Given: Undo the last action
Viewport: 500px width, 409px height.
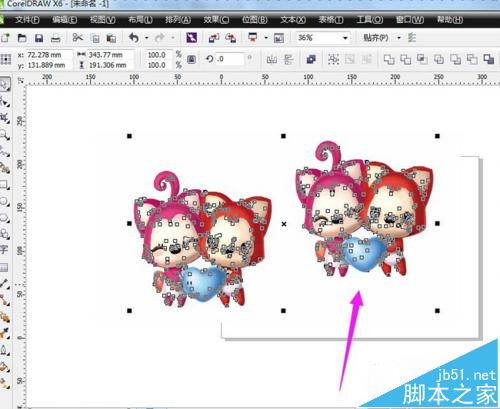Looking at the screenshot, I should (x=134, y=38).
